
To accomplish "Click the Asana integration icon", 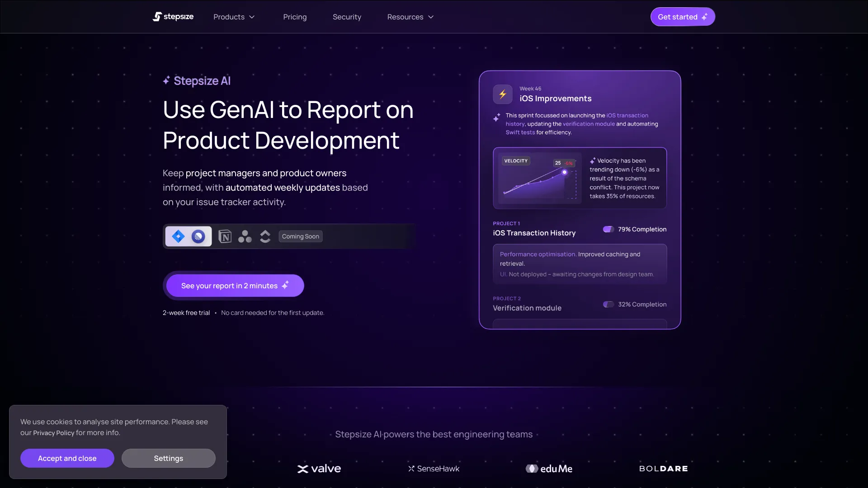I will 245,236.
